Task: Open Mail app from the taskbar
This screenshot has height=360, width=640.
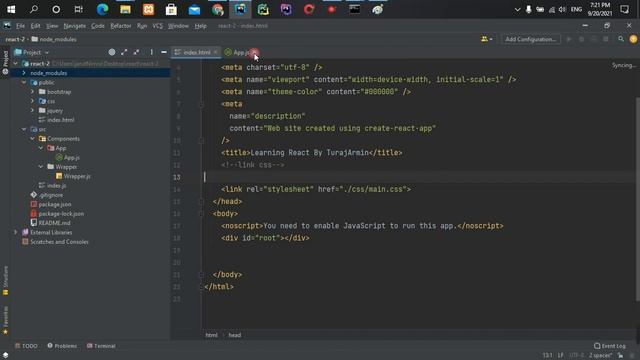Action: 194,9
